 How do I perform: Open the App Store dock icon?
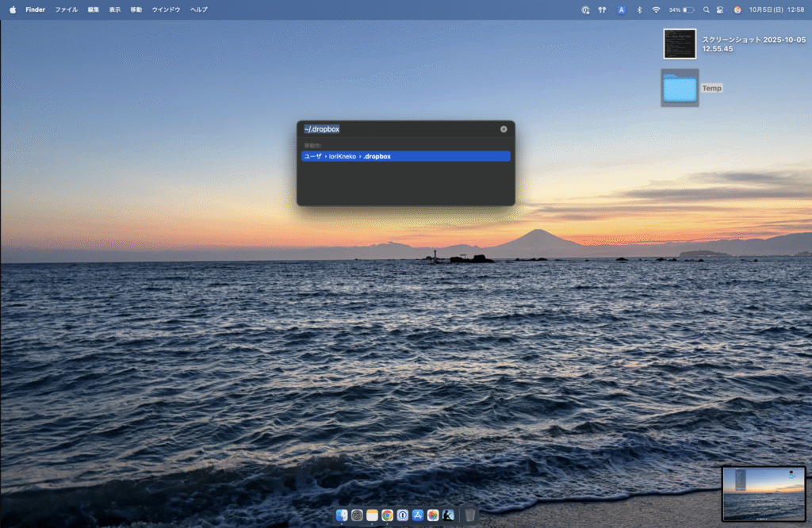(417, 515)
